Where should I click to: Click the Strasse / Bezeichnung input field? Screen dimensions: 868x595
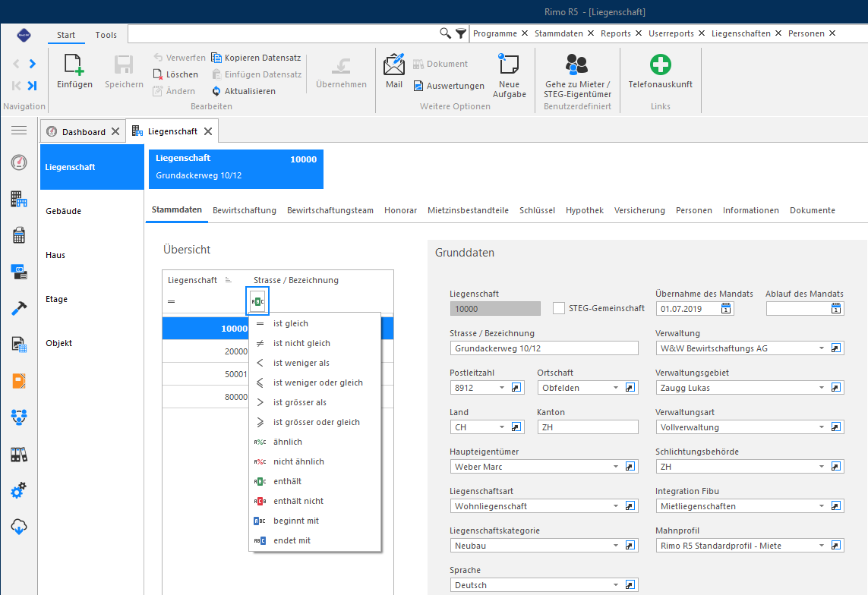pyautogui.click(x=544, y=348)
